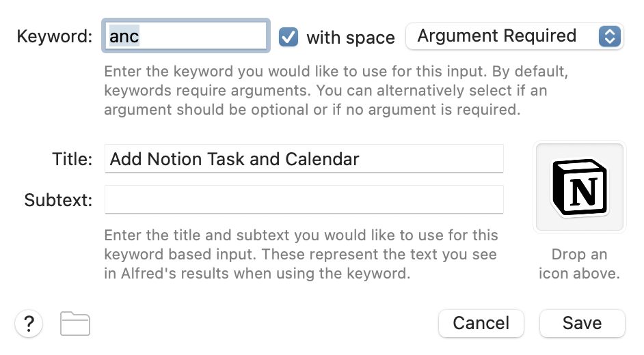Click the Cancel button

[481, 324]
